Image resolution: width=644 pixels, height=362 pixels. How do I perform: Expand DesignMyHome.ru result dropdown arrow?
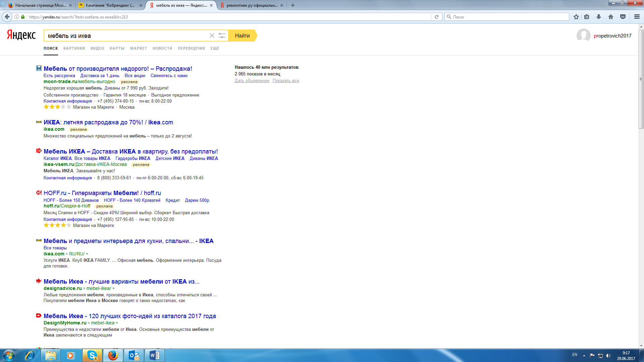pos(117,323)
